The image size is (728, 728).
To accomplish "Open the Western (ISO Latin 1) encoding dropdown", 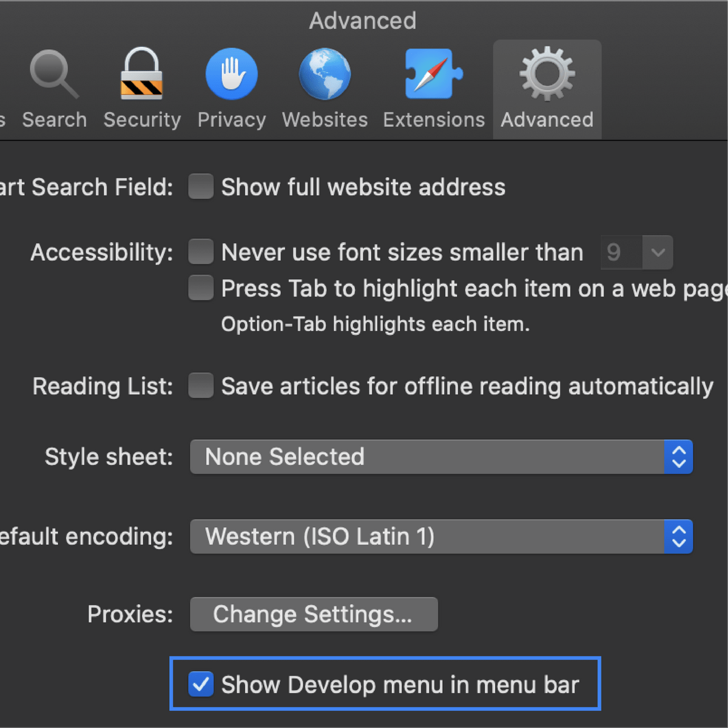I will click(441, 537).
